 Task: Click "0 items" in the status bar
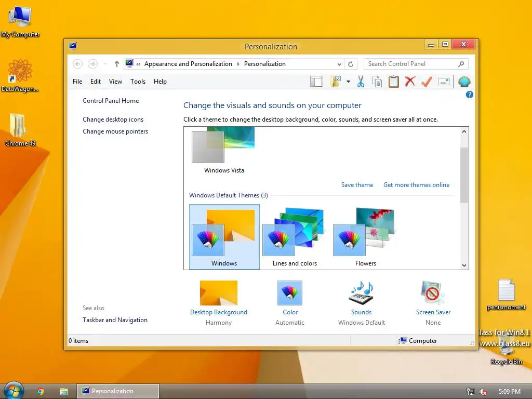coord(78,341)
